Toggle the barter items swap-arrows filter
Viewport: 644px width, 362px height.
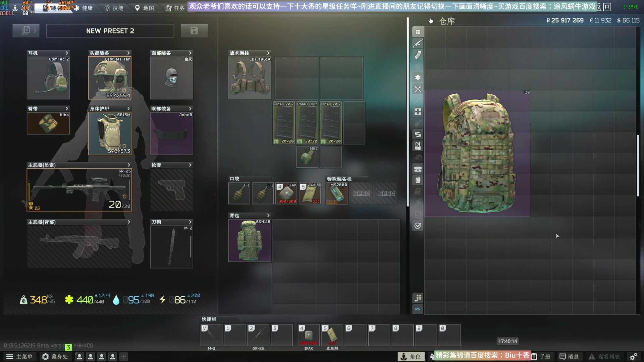[418, 134]
